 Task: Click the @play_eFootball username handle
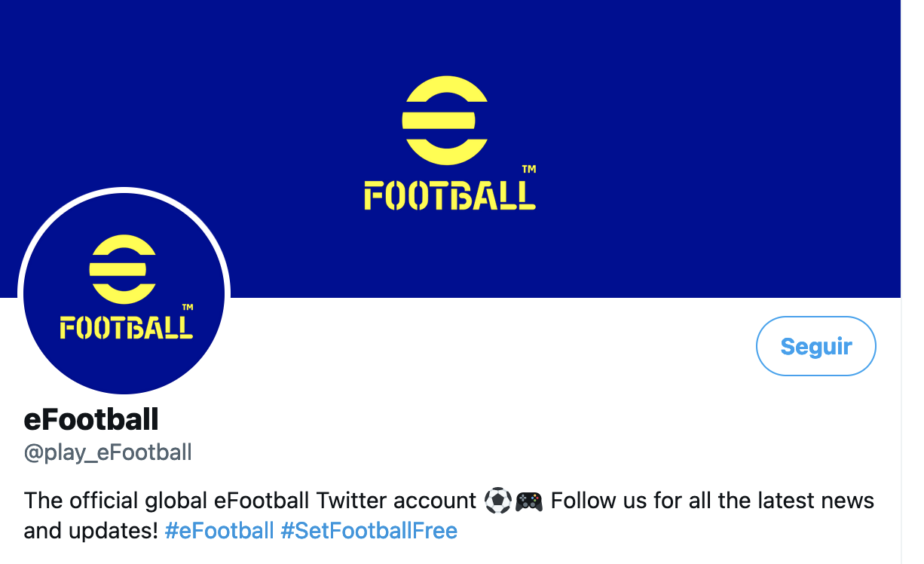[x=108, y=452]
